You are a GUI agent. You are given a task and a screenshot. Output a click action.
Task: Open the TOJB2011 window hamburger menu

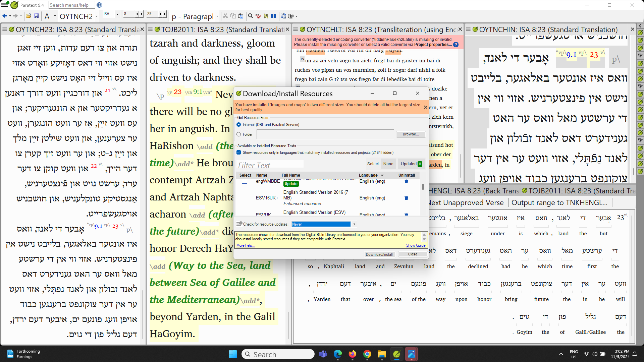(x=150, y=29)
